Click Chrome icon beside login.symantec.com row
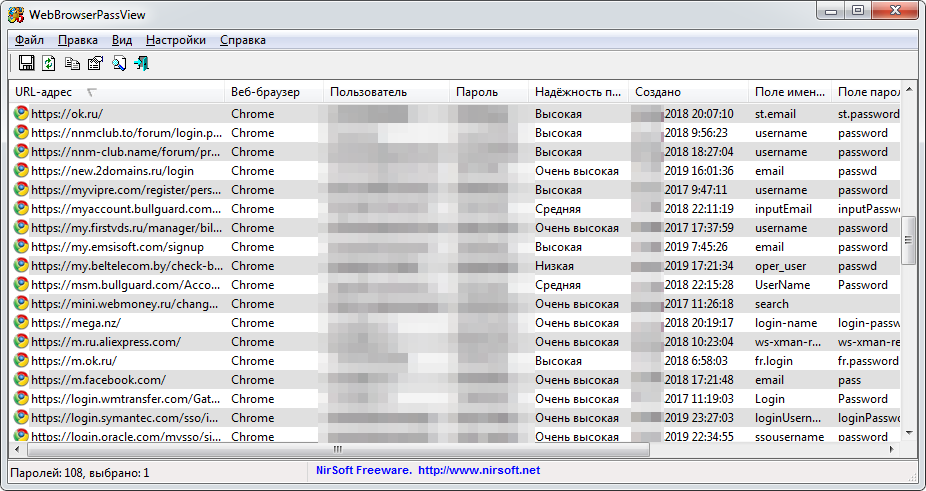This screenshot has width=926, height=491. point(21,418)
